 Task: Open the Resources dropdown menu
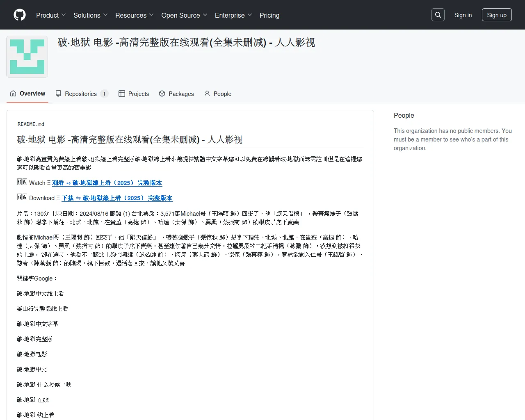134,15
